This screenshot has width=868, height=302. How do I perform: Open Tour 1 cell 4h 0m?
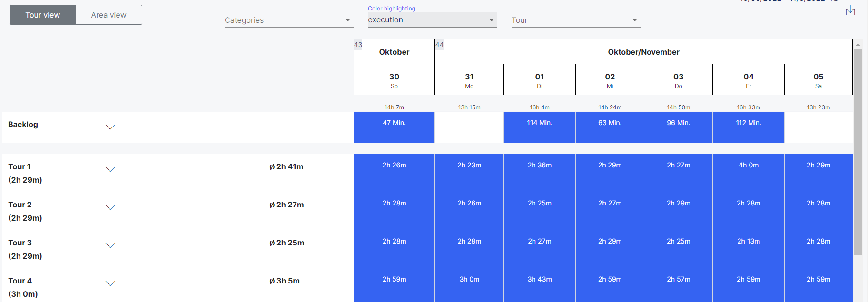pos(749,173)
